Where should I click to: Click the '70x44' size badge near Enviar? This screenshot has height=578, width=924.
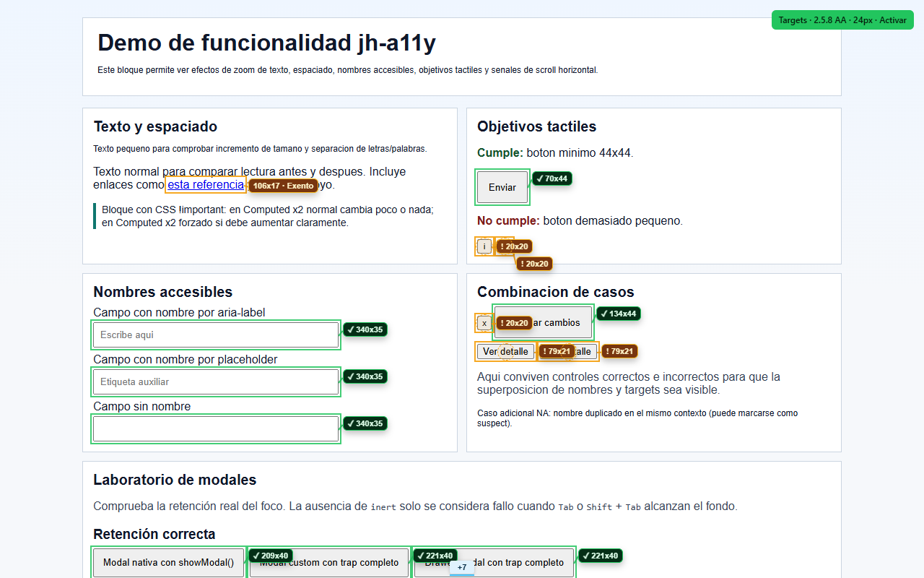pyautogui.click(x=552, y=178)
